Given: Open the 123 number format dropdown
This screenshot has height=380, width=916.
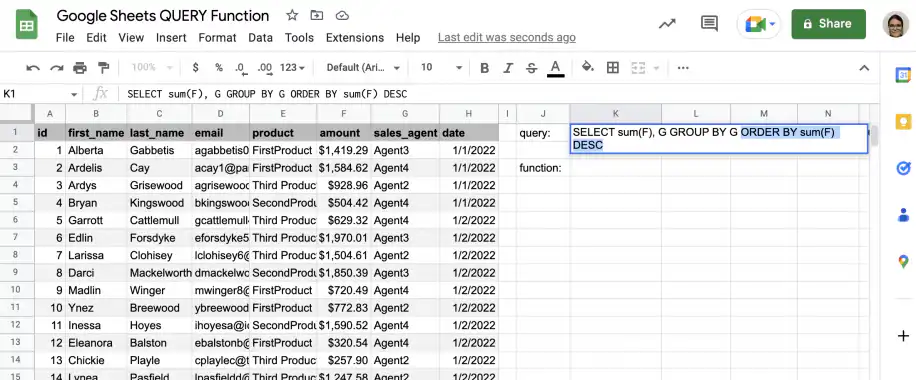Looking at the screenshot, I should click(292, 68).
